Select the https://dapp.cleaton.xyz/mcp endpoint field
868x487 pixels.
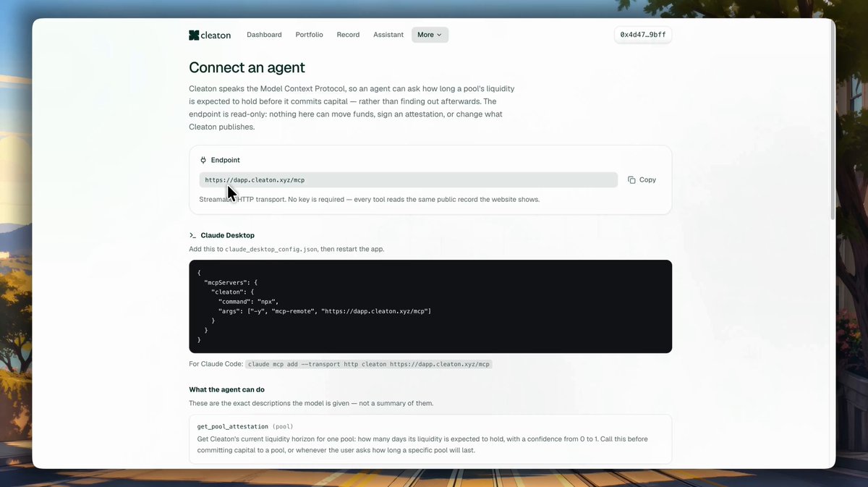click(x=409, y=179)
